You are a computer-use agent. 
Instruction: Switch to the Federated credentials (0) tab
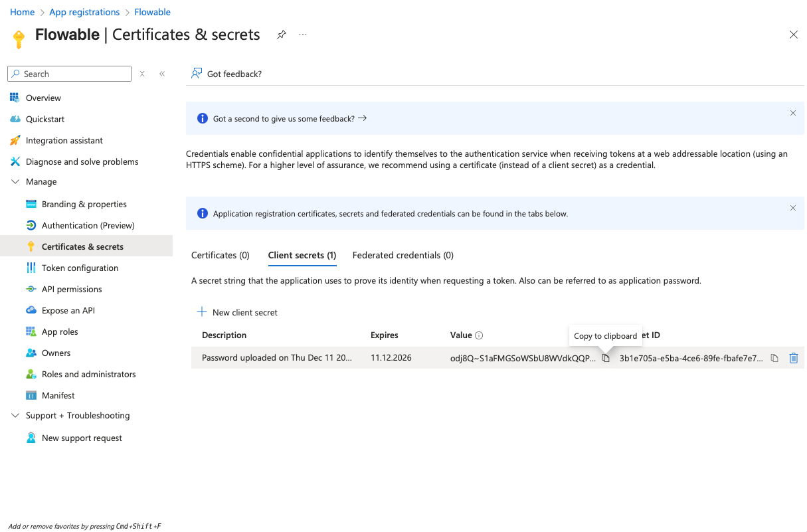tap(403, 255)
